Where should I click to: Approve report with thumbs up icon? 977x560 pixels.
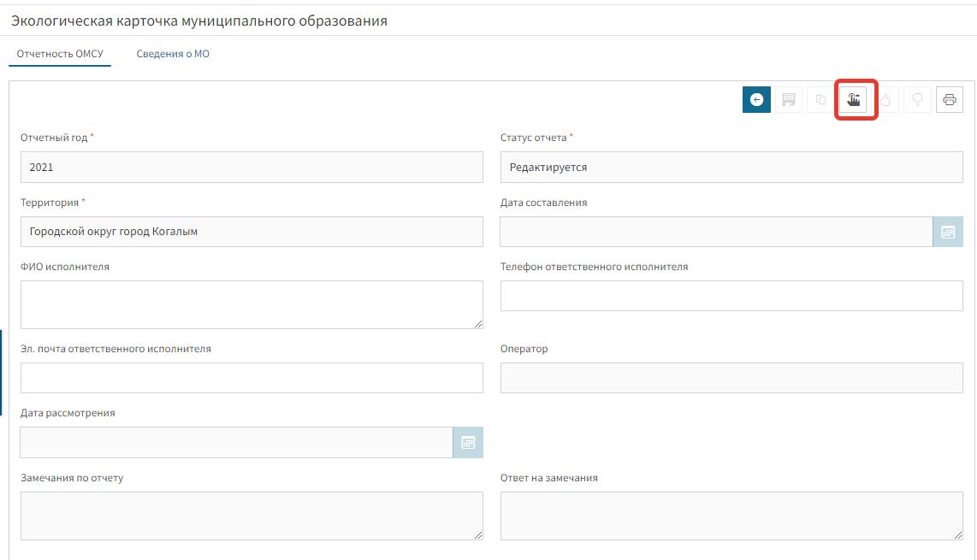(x=885, y=100)
